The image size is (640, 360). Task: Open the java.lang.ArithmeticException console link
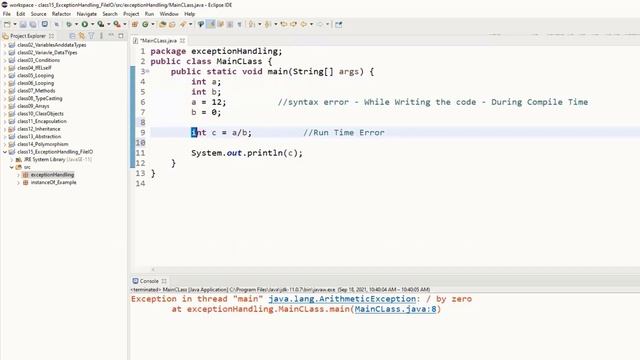pos(342,299)
